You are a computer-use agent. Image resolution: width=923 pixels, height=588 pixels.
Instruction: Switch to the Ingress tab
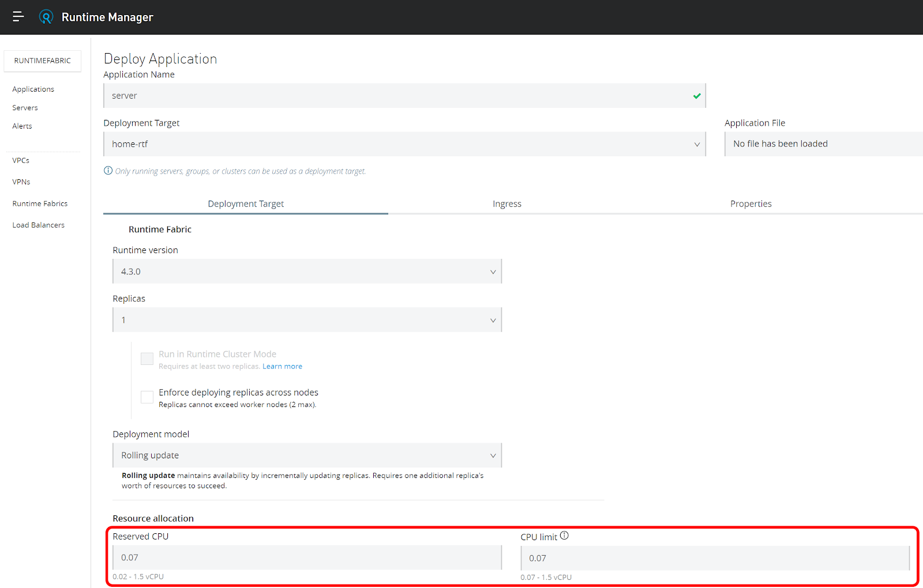(x=506, y=203)
